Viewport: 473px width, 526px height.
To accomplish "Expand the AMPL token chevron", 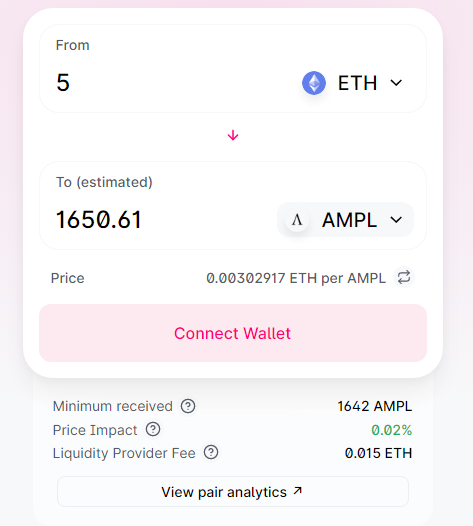I will coord(396,220).
